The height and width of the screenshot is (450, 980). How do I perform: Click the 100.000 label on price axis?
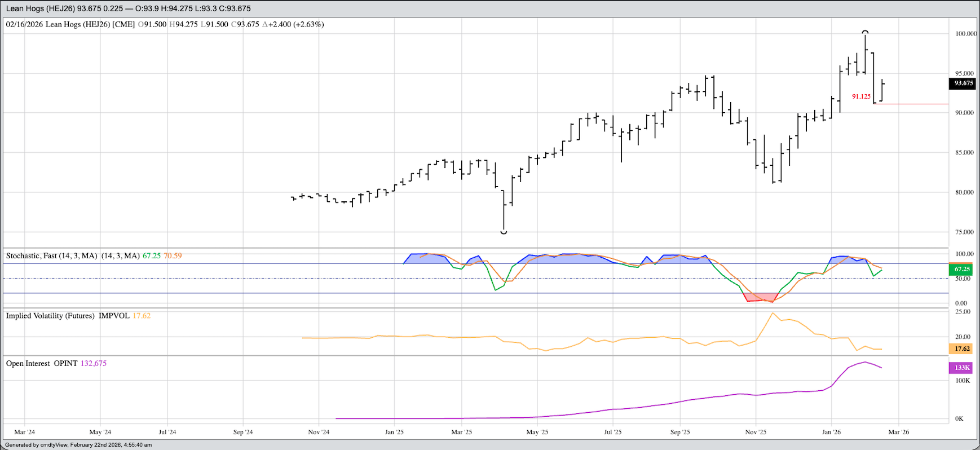(965, 34)
